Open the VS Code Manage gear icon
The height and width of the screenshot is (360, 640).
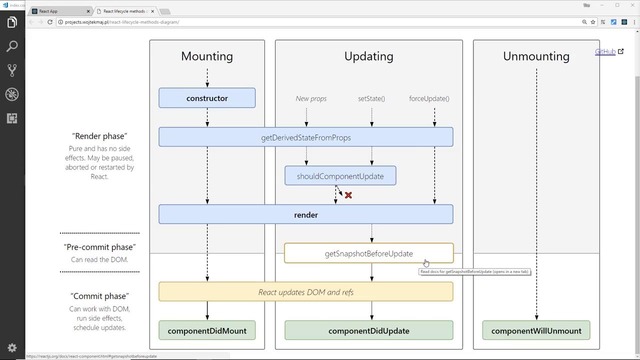pos(12,347)
